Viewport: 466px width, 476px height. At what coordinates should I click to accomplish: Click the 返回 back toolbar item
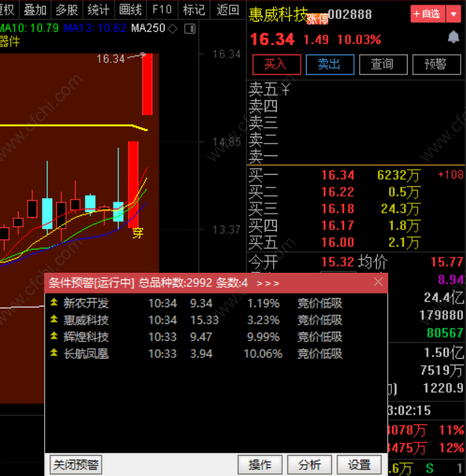[x=227, y=10]
